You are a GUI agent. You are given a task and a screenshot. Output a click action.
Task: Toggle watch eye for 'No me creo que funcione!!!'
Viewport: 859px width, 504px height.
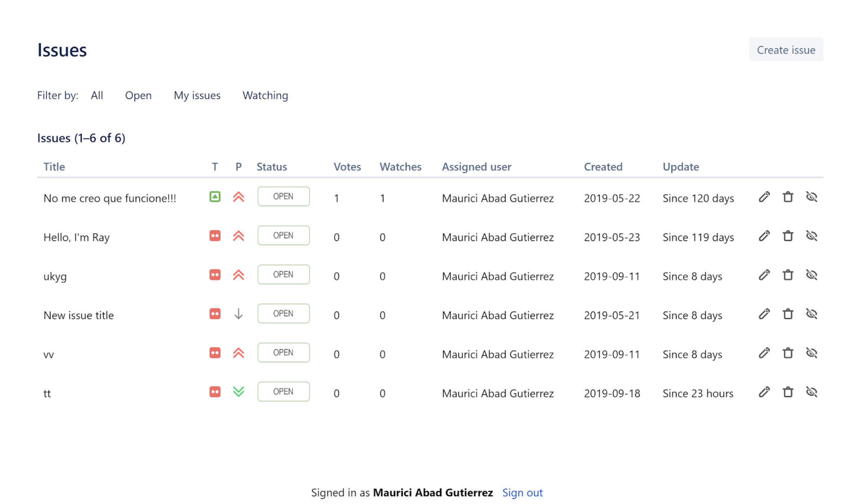pos(811,197)
